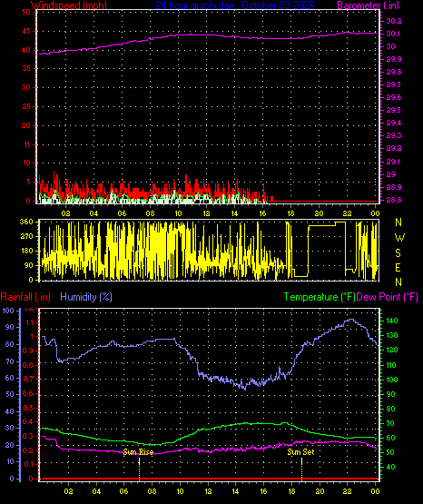The image size is (423, 504).
Task: Select the Sun Set dotted time marker line
Action: [301, 469]
